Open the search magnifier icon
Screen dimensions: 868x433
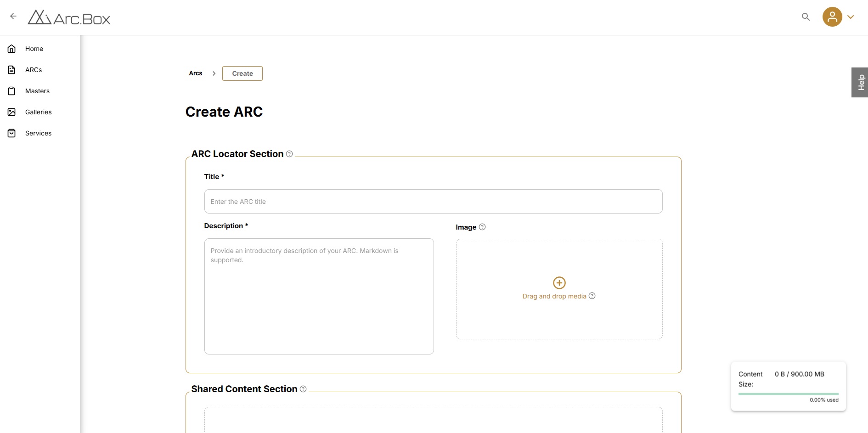(x=806, y=17)
